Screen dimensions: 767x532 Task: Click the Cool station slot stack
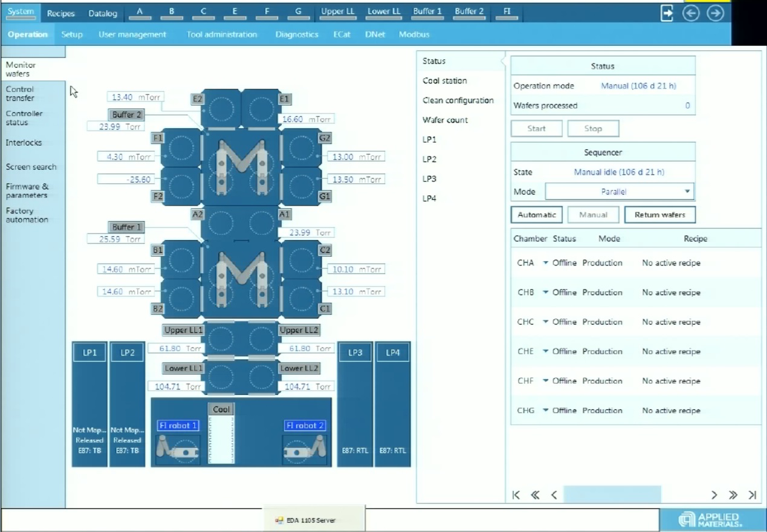pos(221,440)
